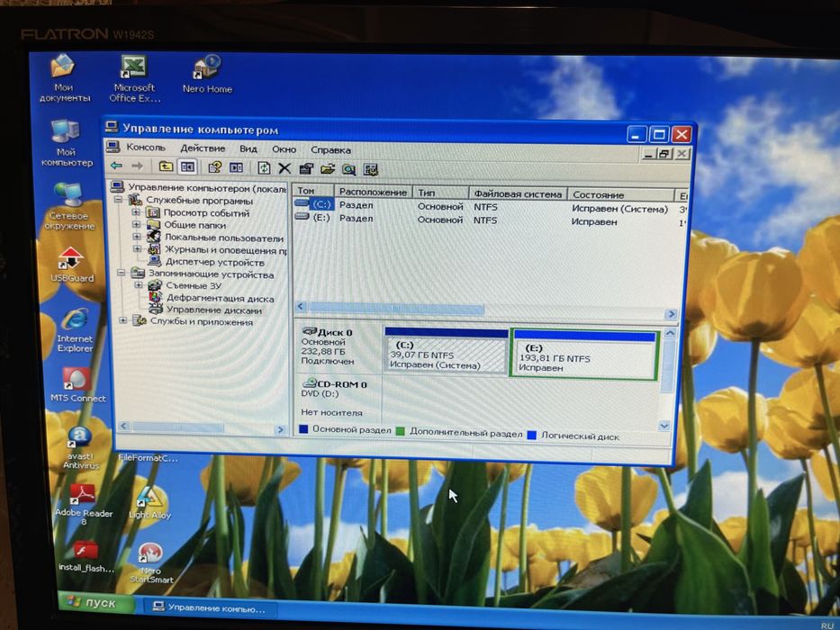Open Adobe Reader 8 desktop shortcut
Viewport: 840px width, 630px height.
click(x=84, y=505)
